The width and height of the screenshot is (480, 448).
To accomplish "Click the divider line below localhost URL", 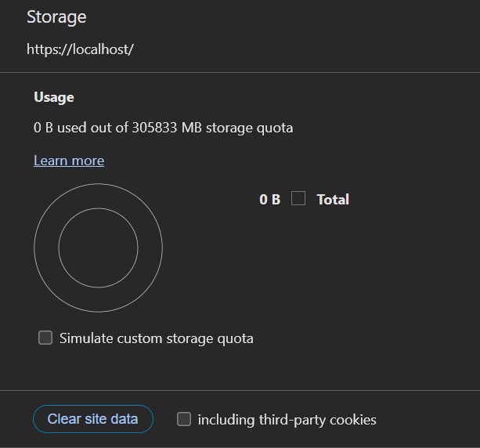I will pos(240,72).
